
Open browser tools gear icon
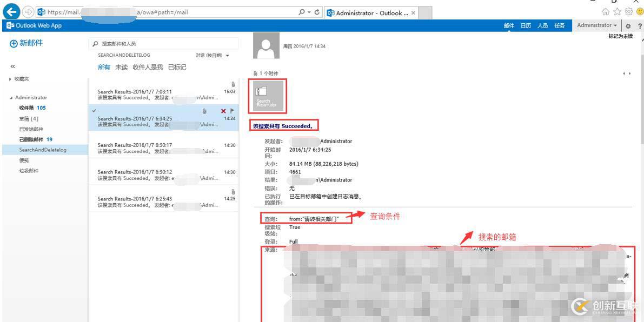(x=629, y=12)
